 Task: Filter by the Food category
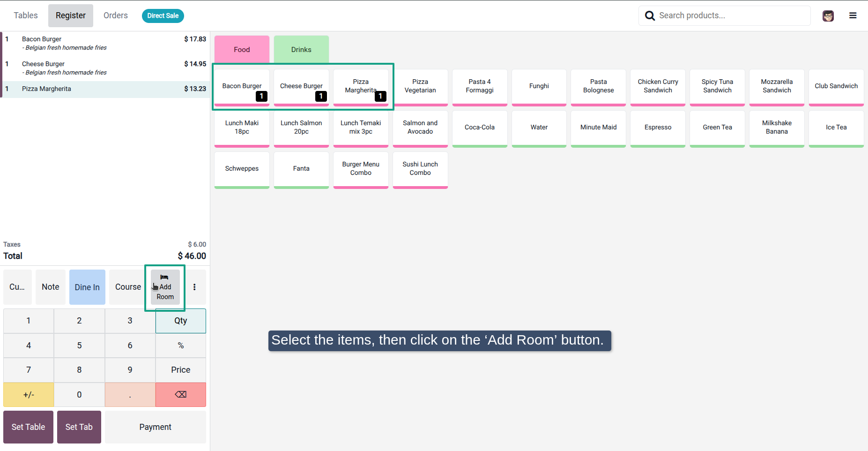tap(242, 49)
